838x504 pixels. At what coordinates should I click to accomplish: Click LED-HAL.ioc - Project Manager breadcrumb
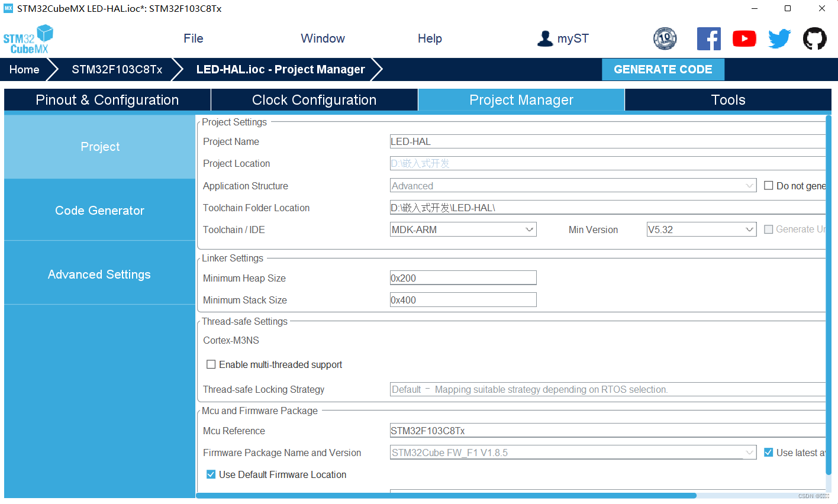281,69
